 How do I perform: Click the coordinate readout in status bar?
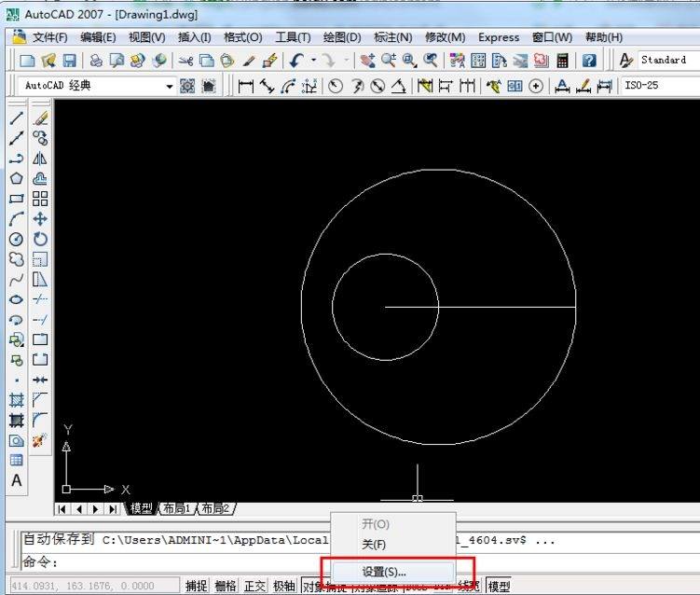pos(94,586)
